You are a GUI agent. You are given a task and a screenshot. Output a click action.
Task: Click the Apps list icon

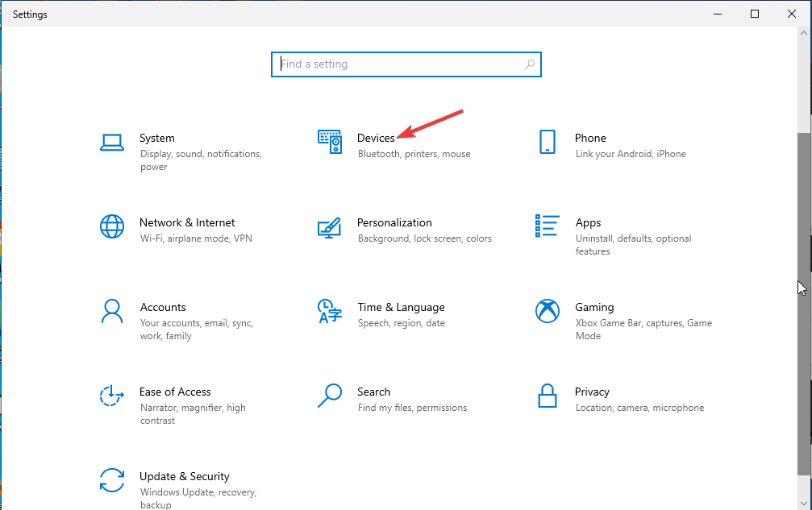[x=548, y=226]
